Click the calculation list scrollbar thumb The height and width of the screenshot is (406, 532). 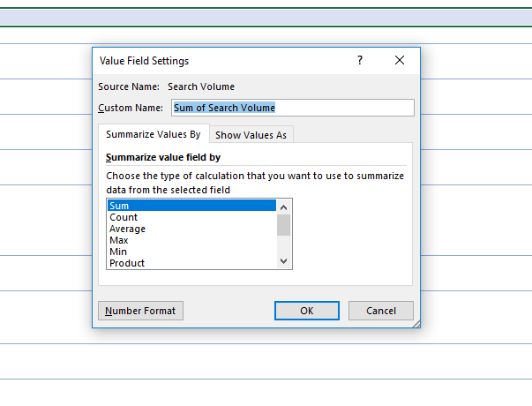click(x=283, y=224)
